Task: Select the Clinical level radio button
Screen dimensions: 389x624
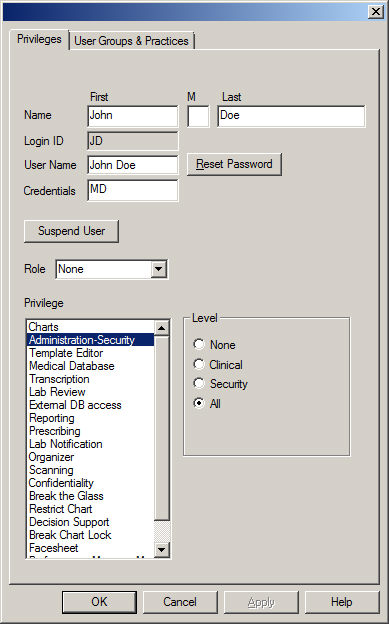Action: [x=199, y=364]
